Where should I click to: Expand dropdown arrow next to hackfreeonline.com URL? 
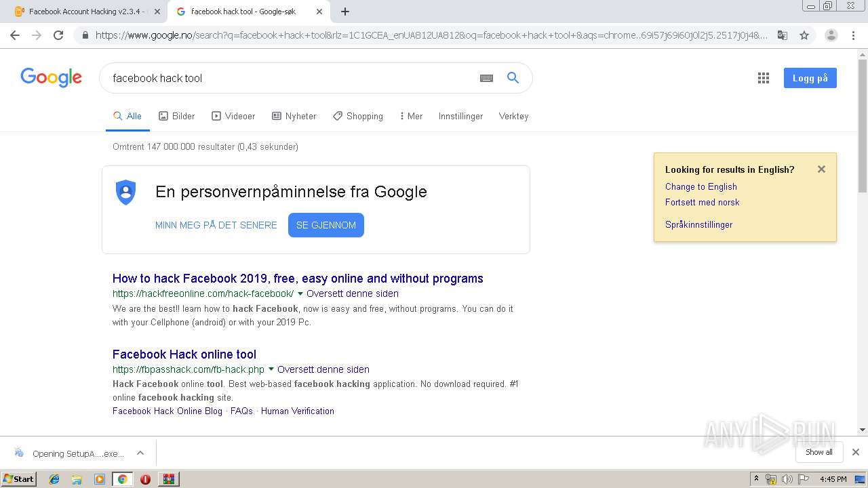pyautogui.click(x=300, y=293)
